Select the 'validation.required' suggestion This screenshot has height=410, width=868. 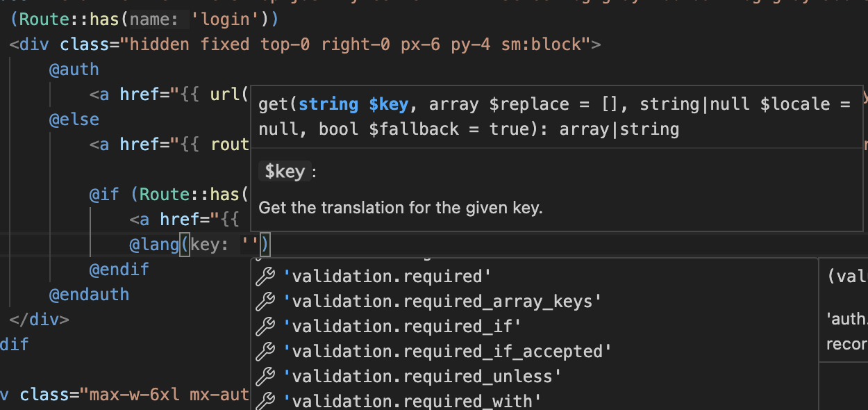[534, 277]
